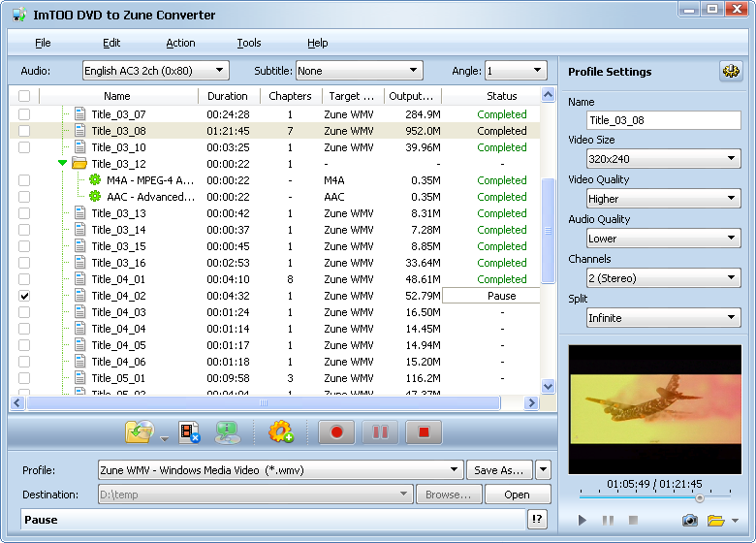The height and width of the screenshot is (543, 756).
Task: Click the !? log button in status bar
Action: (537, 520)
